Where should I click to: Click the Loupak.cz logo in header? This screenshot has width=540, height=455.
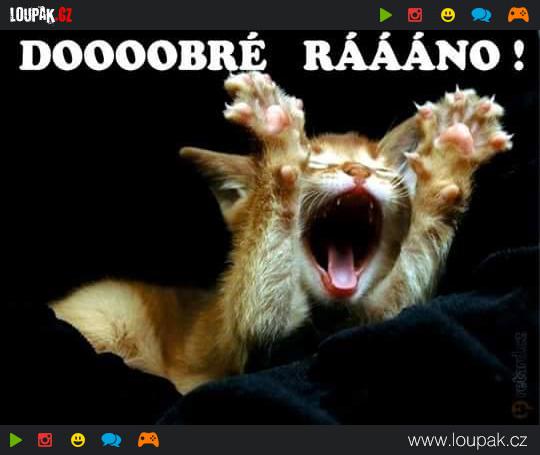pyautogui.click(x=41, y=15)
